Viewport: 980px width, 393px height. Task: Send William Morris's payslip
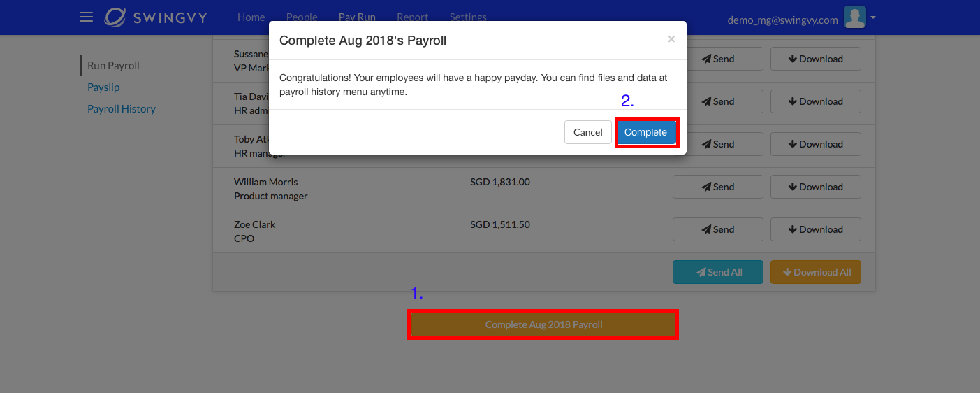pyautogui.click(x=718, y=187)
